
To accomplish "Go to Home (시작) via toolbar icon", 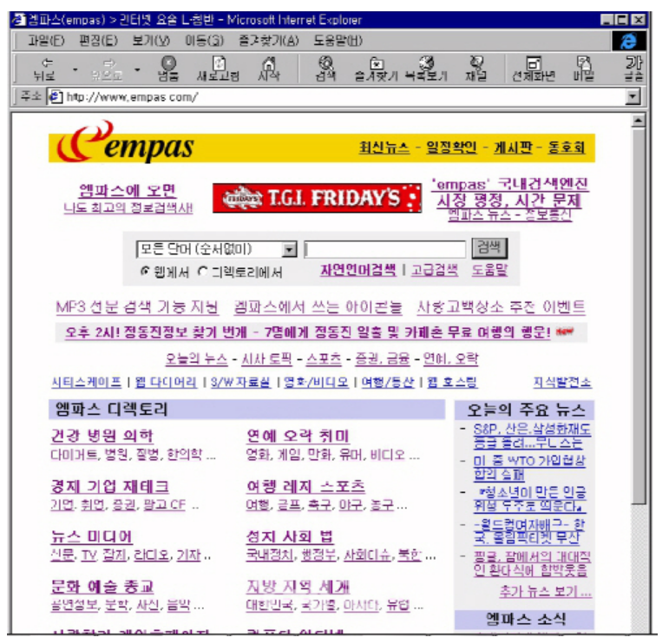I will coord(269,68).
